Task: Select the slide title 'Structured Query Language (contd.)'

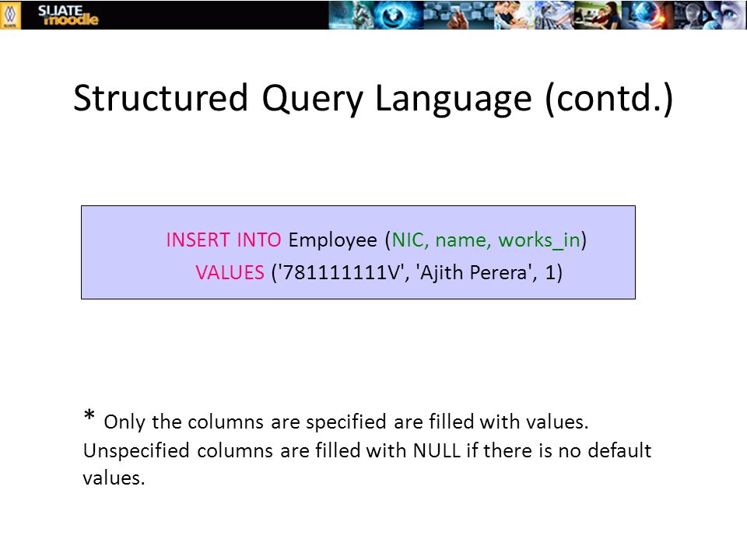Action: point(373,99)
